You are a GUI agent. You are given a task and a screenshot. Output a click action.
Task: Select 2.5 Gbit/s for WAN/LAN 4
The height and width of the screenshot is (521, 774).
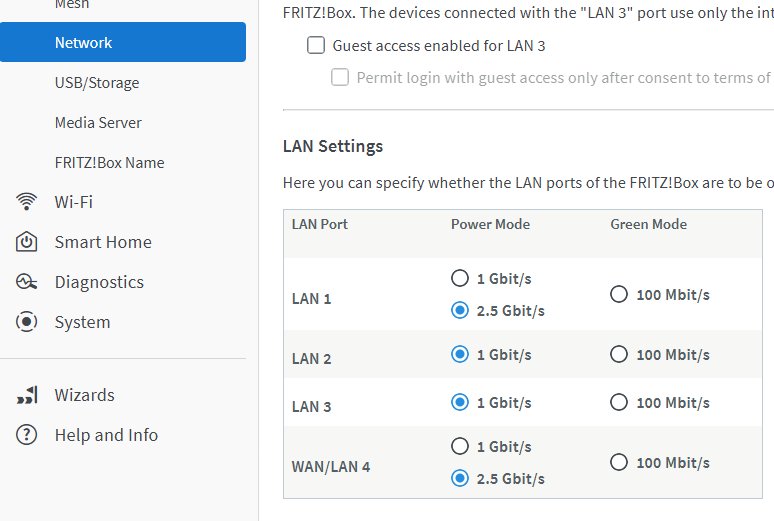(x=460, y=479)
